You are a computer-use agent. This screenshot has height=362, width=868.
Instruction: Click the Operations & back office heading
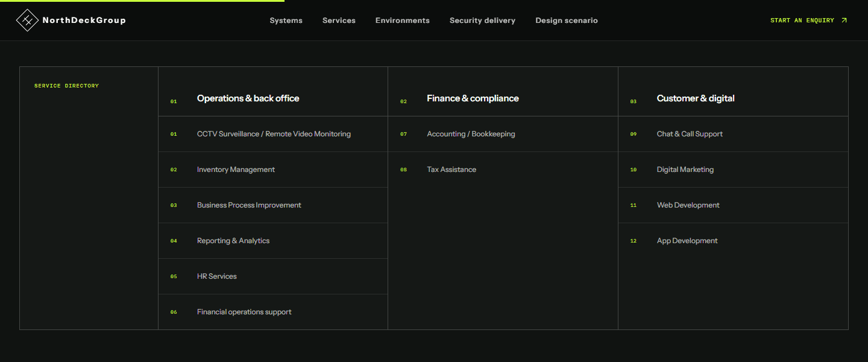tap(248, 98)
